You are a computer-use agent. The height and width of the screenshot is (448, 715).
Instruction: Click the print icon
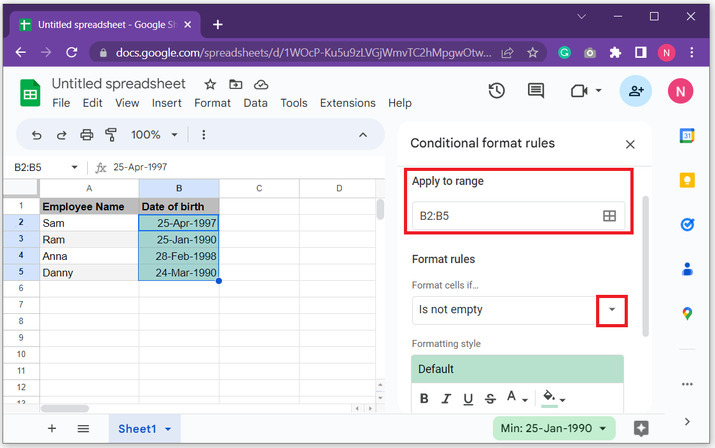click(x=87, y=135)
